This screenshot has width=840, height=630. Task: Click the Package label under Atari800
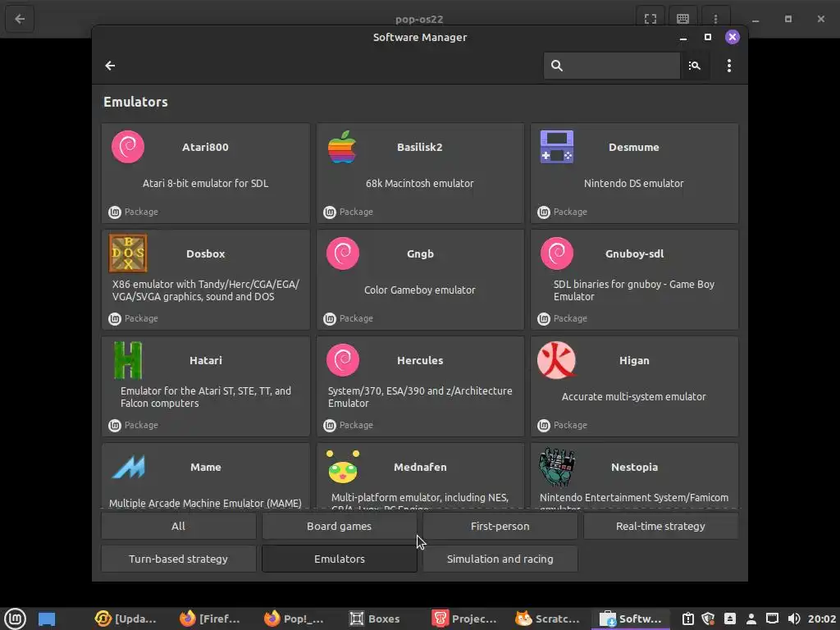[141, 212]
